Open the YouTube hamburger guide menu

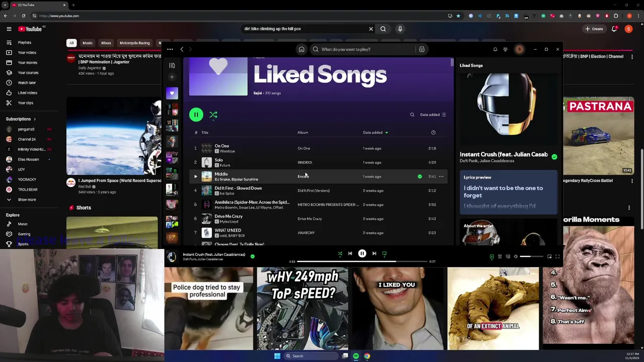tap(9, 29)
